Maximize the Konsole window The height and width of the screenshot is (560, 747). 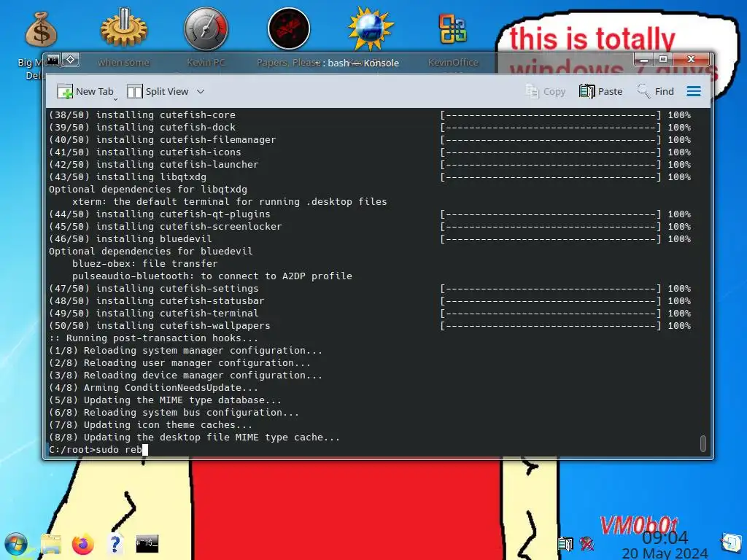coord(662,60)
